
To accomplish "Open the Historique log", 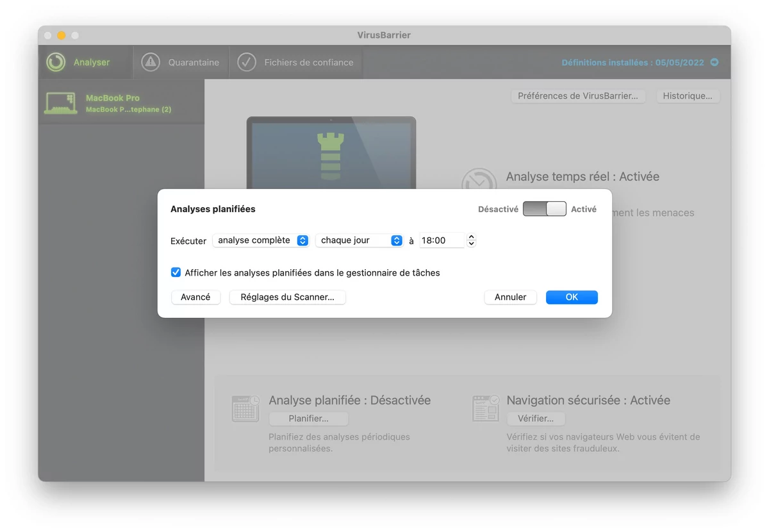I will point(688,96).
